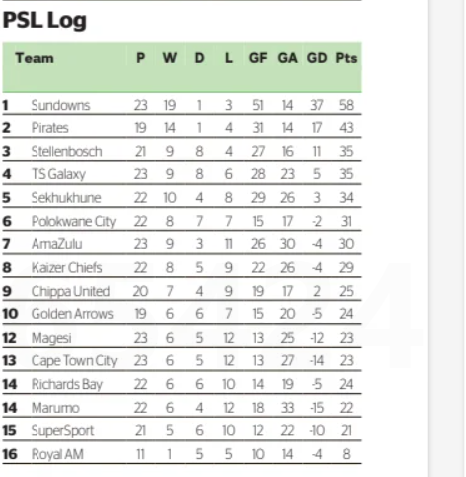Click the PSL Log heading
466x477 pixels.
point(44,21)
